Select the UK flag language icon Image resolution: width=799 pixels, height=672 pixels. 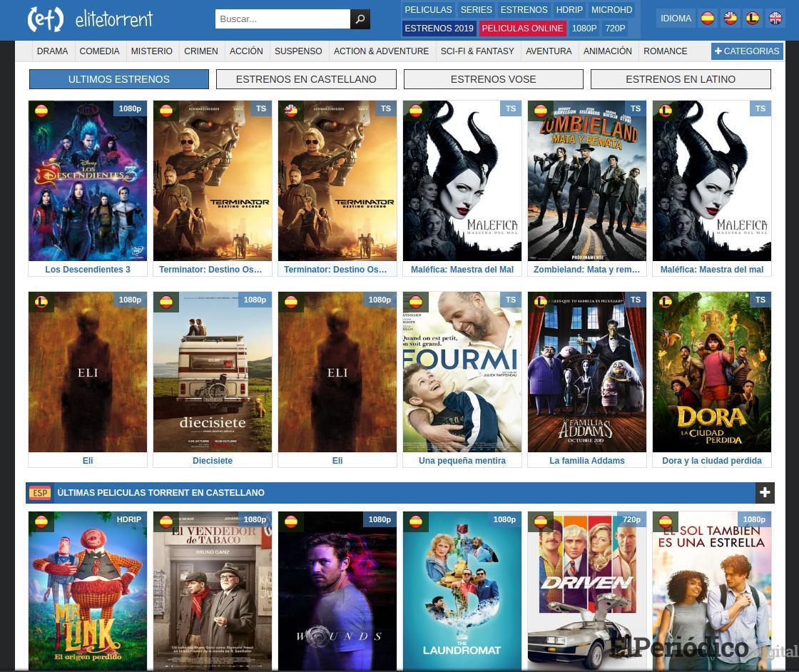[775, 19]
